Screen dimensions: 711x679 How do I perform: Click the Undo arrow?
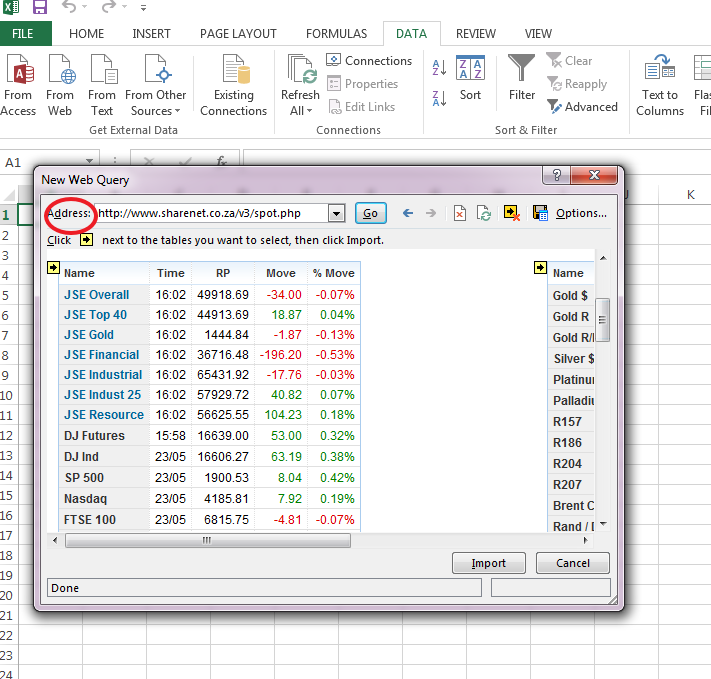(69, 7)
